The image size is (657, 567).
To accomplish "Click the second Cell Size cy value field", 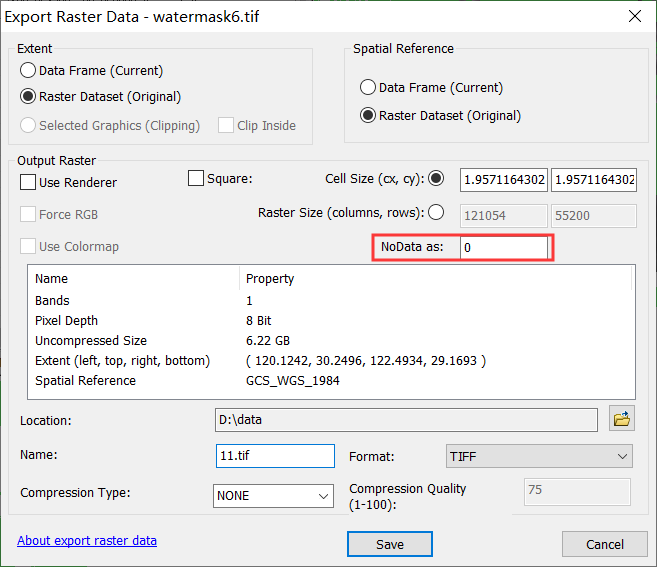I will 594,180.
